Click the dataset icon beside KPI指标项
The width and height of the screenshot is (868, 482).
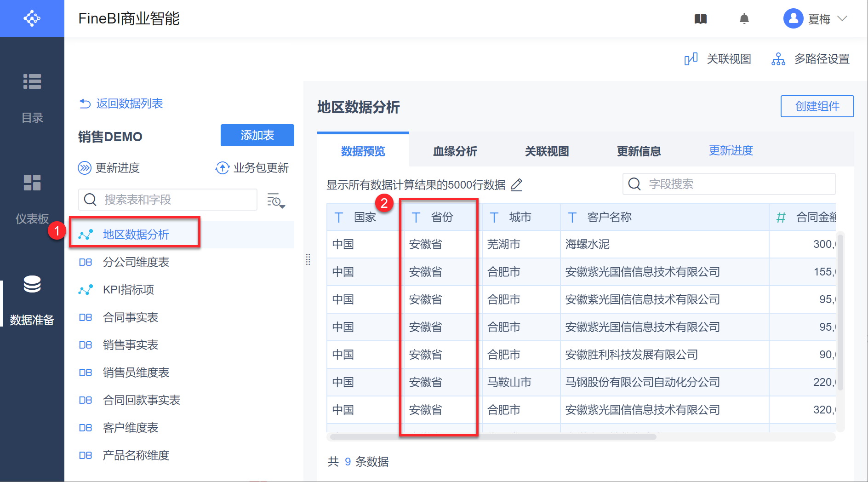86,290
